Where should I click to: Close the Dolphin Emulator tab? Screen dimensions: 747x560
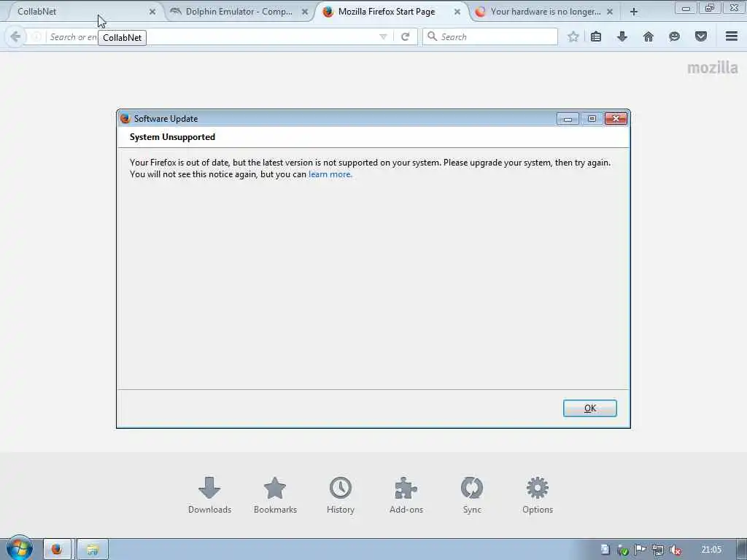(x=305, y=12)
